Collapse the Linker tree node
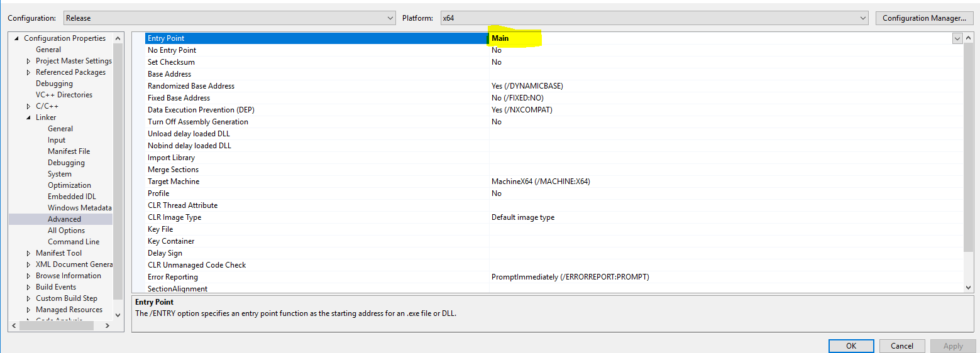 28,118
